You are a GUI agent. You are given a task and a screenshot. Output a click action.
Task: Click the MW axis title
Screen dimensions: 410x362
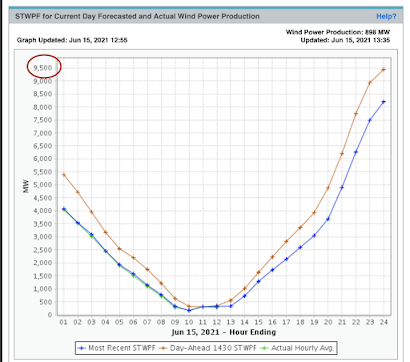click(x=26, y=186)
